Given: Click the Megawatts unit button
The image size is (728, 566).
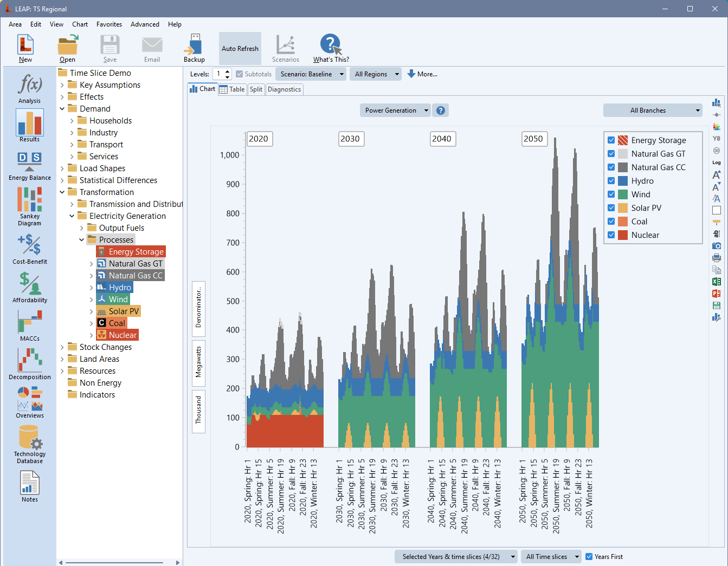Looking at the screenshot, I should [x=198, y=362].
